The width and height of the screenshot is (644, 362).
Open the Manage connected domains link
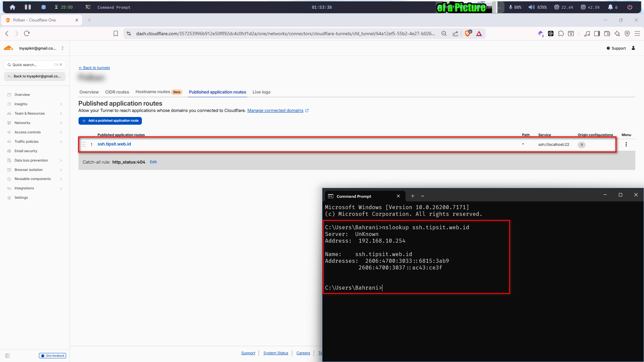pyautogui.click(x=278, y=111)
